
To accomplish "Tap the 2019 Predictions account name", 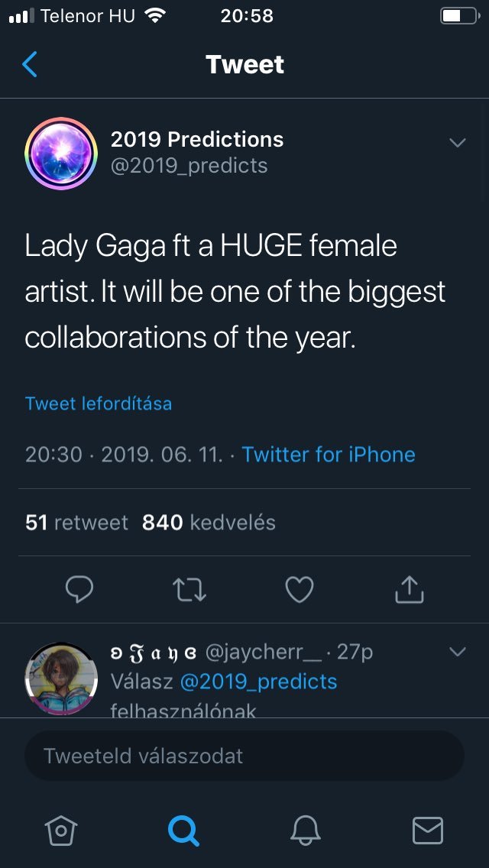I will [197, 139].
